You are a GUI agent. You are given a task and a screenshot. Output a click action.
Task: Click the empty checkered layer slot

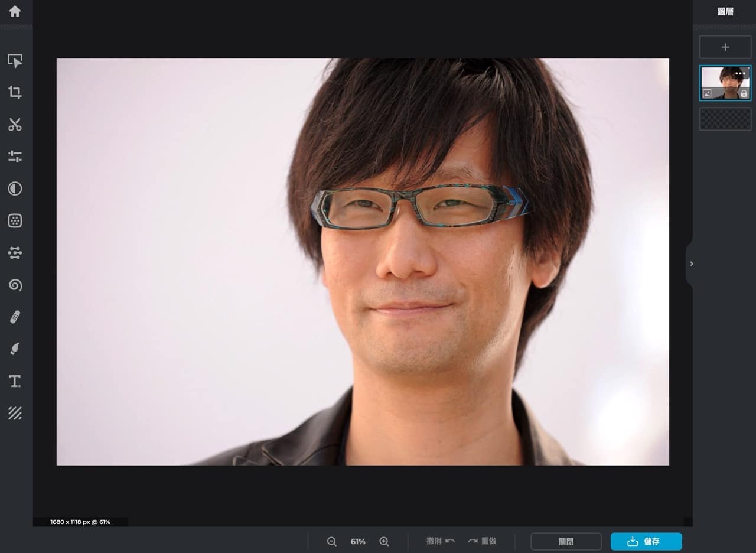coord(725,119)
